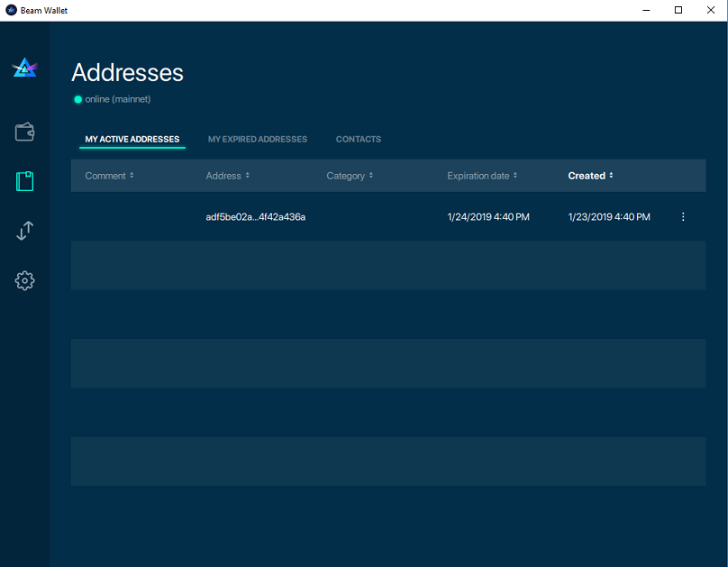Open the Contacts tab

coord(358,139)
